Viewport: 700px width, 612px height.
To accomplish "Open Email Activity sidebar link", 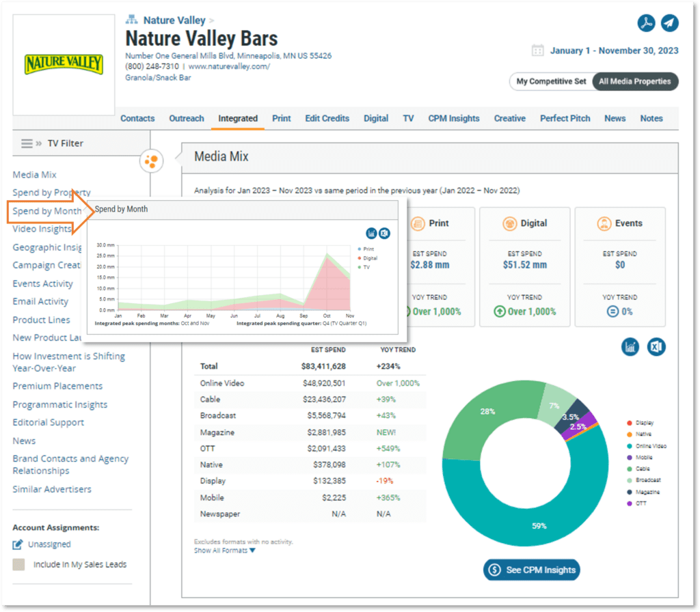I will (40, 301).
